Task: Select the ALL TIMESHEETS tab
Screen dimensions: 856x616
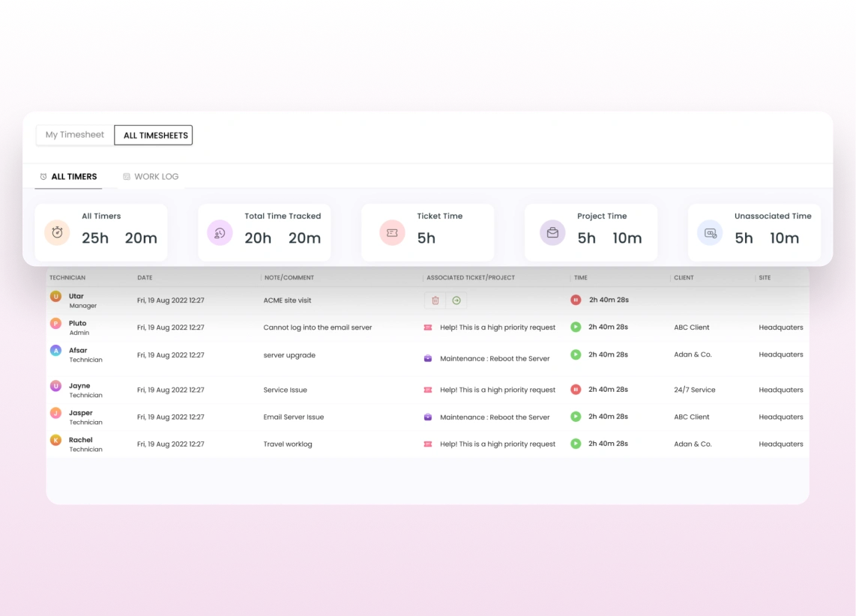Action: pos(154,136)
